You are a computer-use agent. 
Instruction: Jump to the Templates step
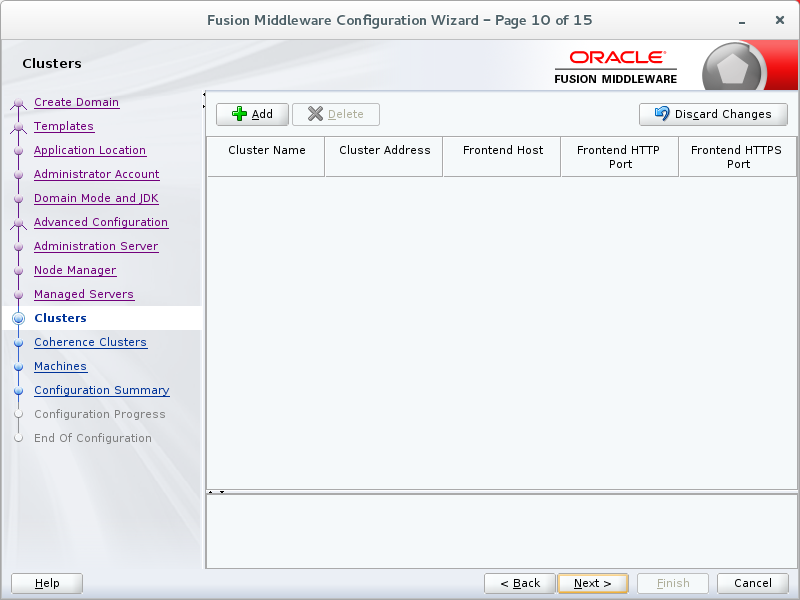point(64,126)
